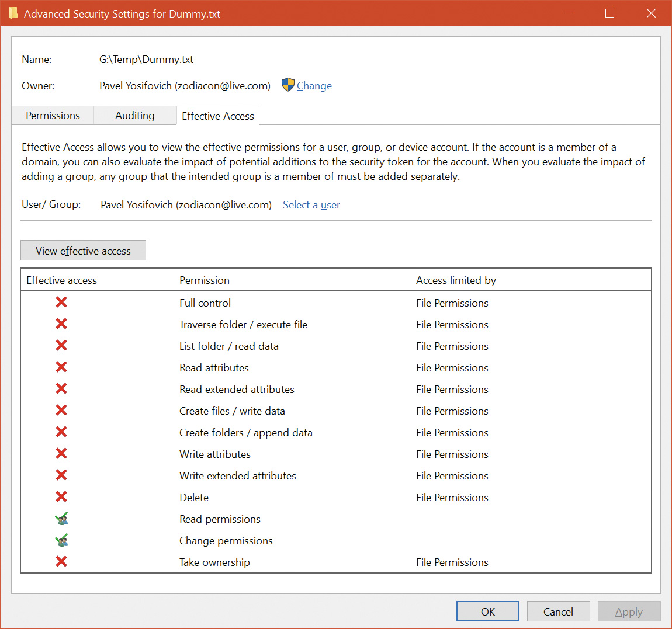This screenshot has height=629, width=672.
Task: Click the green check for Read permissions
Action: coord(61,519)
